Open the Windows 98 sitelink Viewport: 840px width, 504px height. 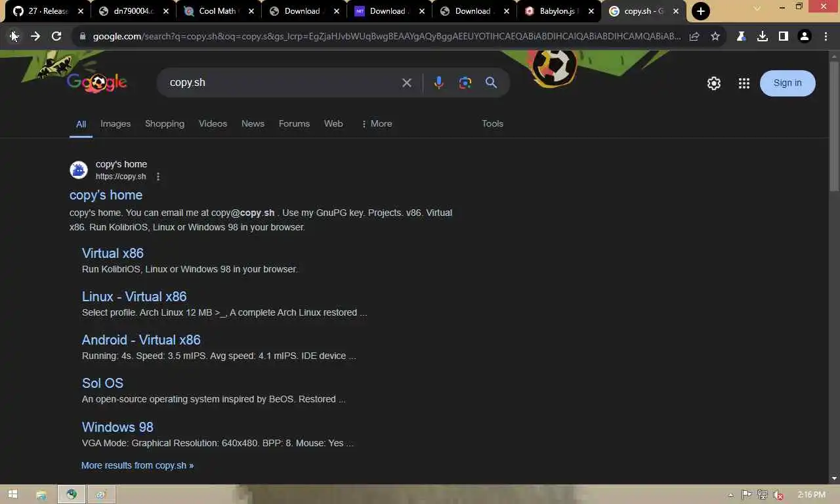117,427
